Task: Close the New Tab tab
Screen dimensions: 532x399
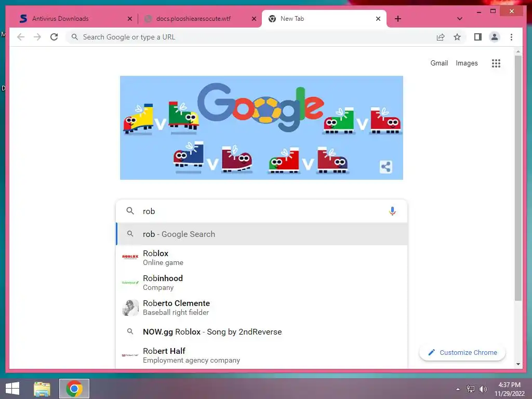Action: point(378,19)
